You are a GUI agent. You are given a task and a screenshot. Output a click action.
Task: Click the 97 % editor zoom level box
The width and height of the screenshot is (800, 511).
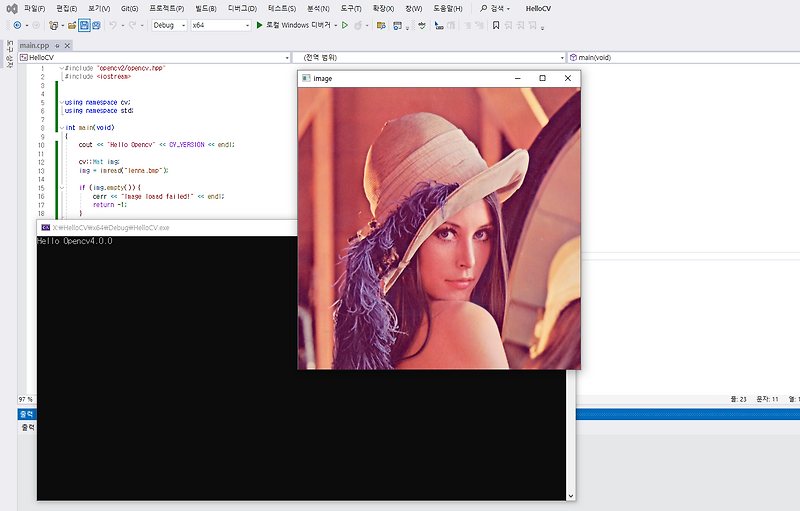26,399
